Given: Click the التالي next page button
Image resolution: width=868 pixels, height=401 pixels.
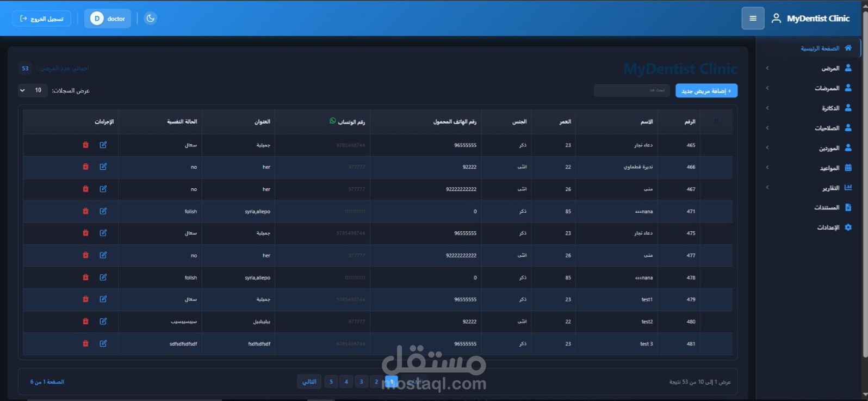Looking at the screenshot, I should pyautogui.click(x=309, y=381).
